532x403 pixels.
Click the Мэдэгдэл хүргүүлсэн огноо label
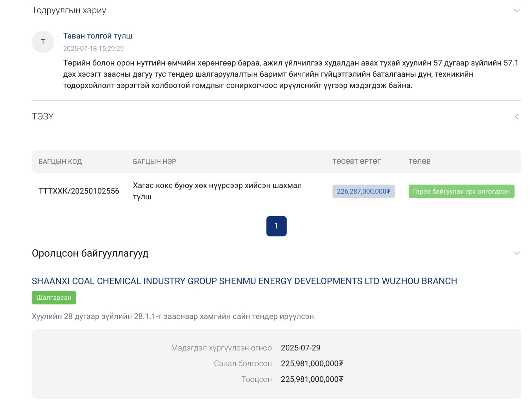(221, 348)
